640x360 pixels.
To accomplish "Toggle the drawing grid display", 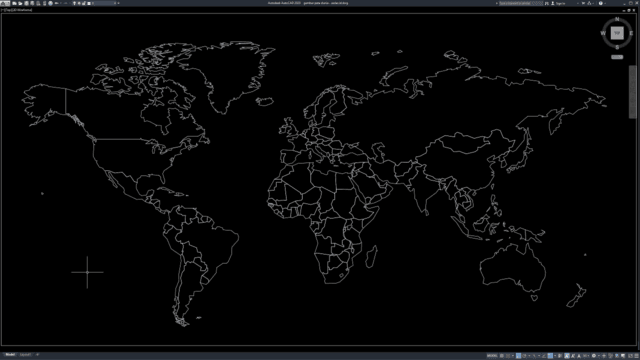I will (502, 356).
